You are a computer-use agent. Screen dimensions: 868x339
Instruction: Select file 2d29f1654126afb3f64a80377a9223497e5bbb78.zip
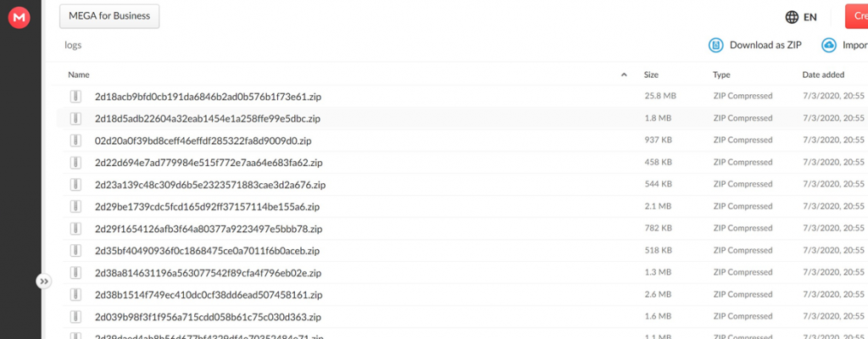pyautogui.click(x=209, y=229)
